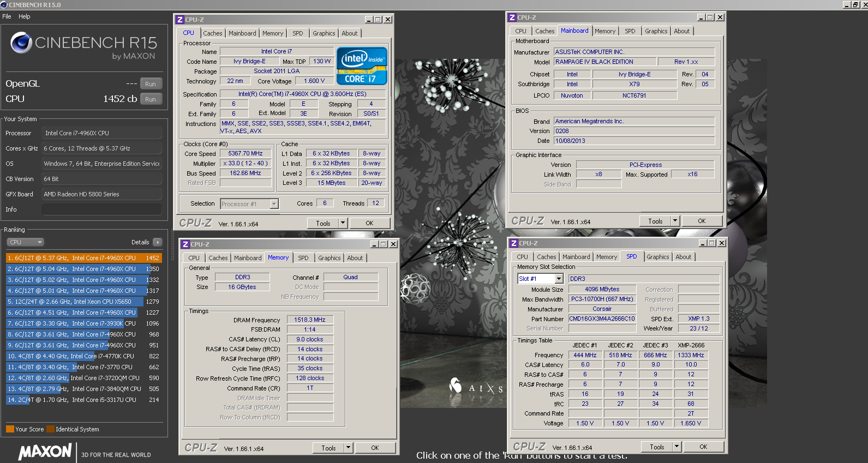The width and height of the screenshot is (868, 463).
Task: Expand Tools dropdown arrow in CPU tab window
Action: pyautogui.click(x=343, y=223)
